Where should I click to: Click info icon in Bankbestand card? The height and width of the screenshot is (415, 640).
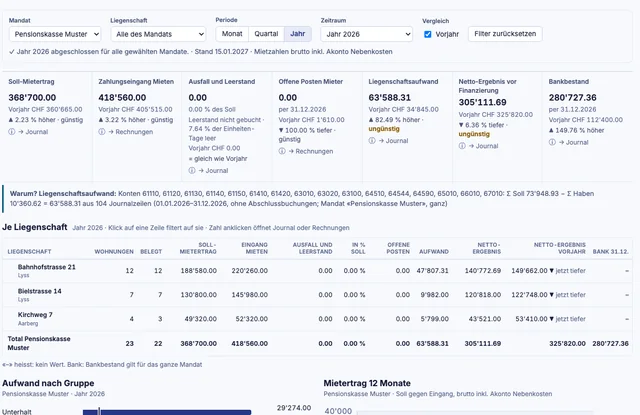(x=552, y=142)
